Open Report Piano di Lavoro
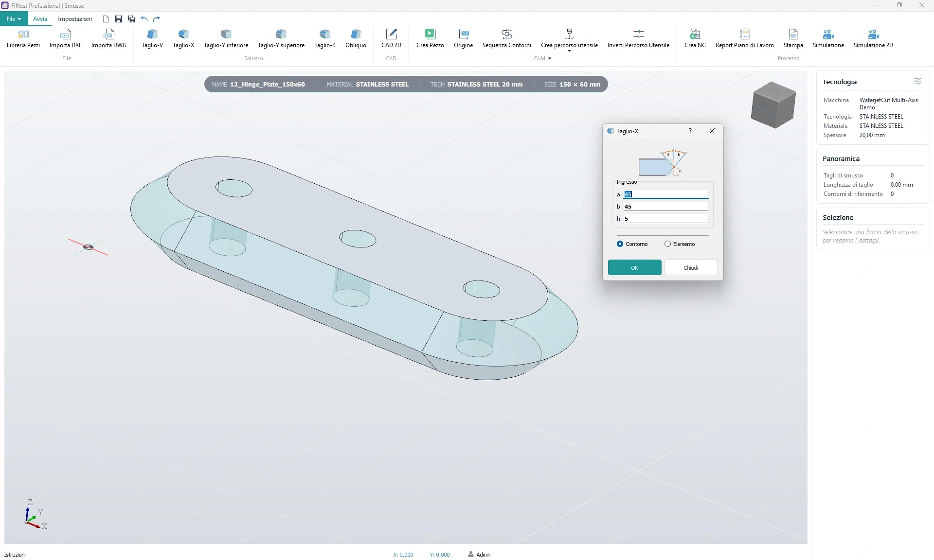Screen dimensions: 934x560 click(x=744, y=38)
